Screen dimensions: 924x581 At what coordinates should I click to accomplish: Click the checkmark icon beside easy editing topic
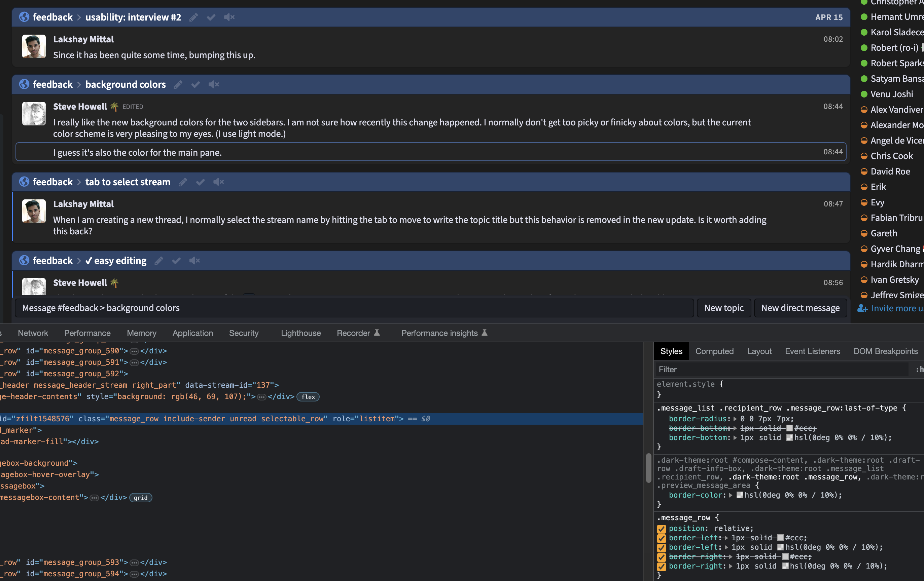[x=176, y=261]
